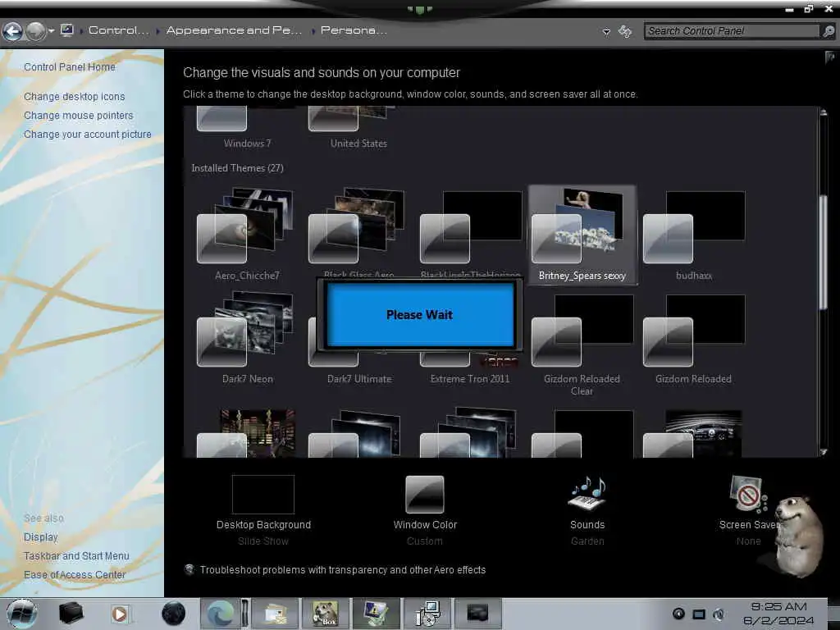The image size is (840, 630).
Task: Click the Forward navigation arrow
Action: 35,32
